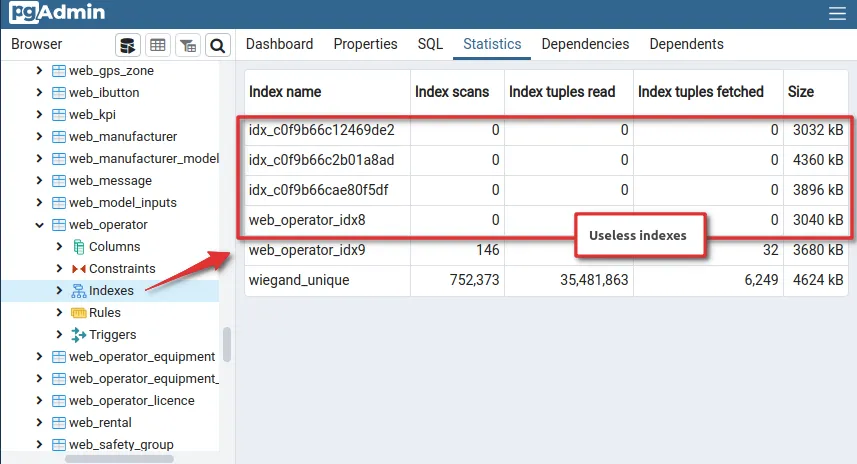Collapse the web_operator tree node
This screenshot has width=857, height=464.
click(39, 225)
